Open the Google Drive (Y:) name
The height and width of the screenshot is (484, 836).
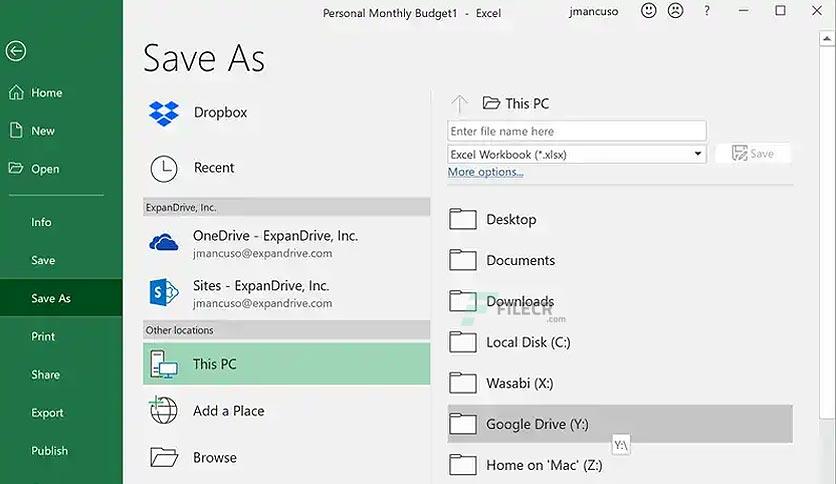pyautogui.click(x=537, y=424)
